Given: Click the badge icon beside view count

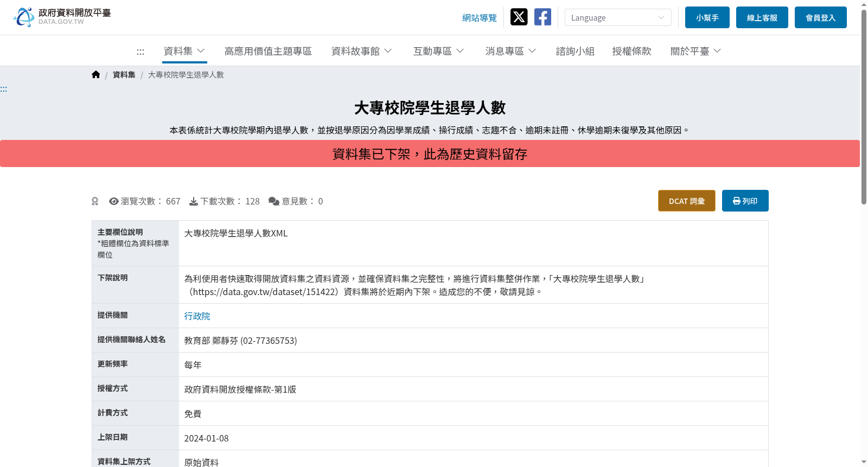Looking at the screenshot, I should click(x=95, y=201).
